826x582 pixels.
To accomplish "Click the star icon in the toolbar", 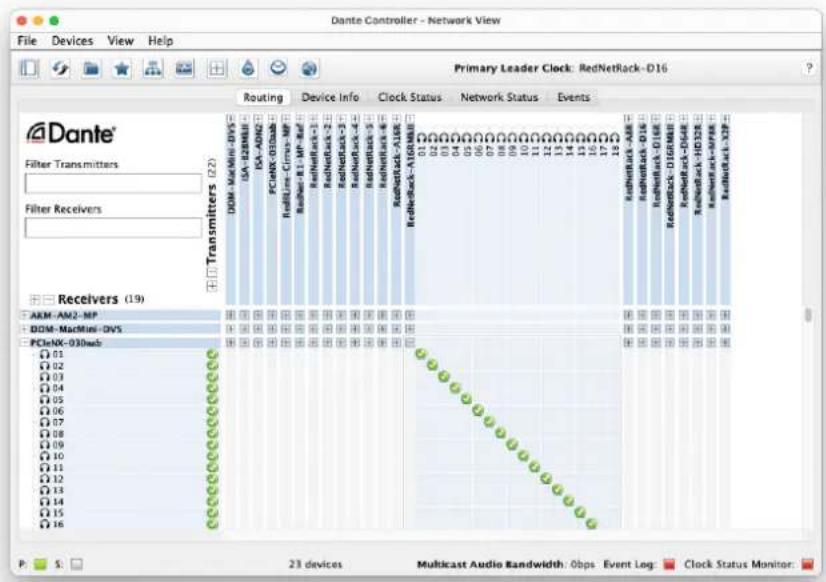I will (122, 68).
